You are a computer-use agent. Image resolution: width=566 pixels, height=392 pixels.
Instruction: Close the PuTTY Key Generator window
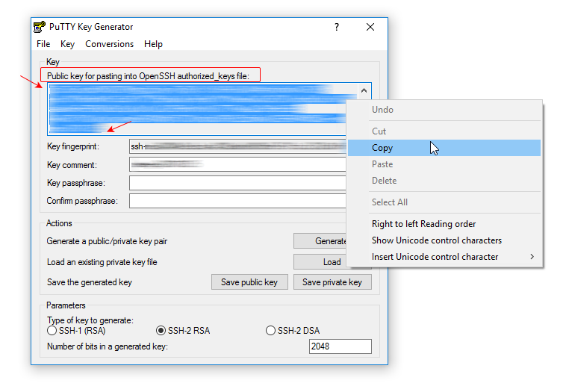pos(370,28)
